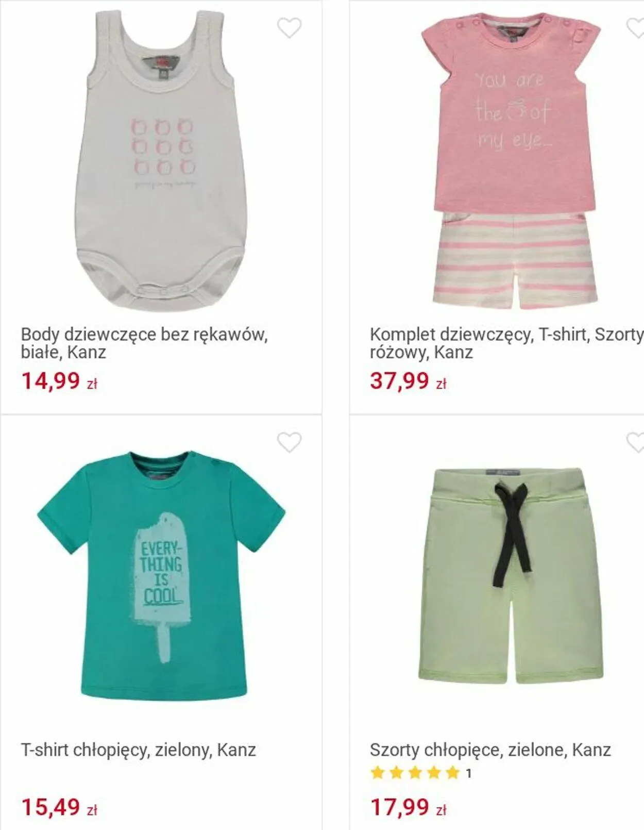Image resolution: width=644 pixels, height=830 pixels.
Task: View green ice-pop T-shirt product image
Action: coord(161,575)
